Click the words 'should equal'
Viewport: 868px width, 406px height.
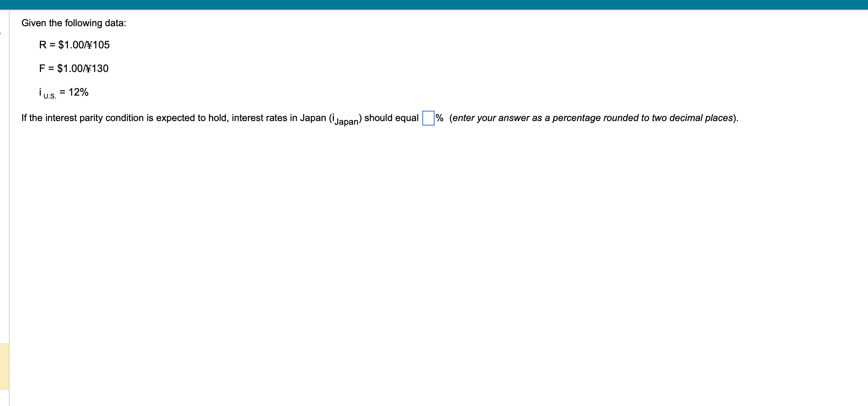391,118
